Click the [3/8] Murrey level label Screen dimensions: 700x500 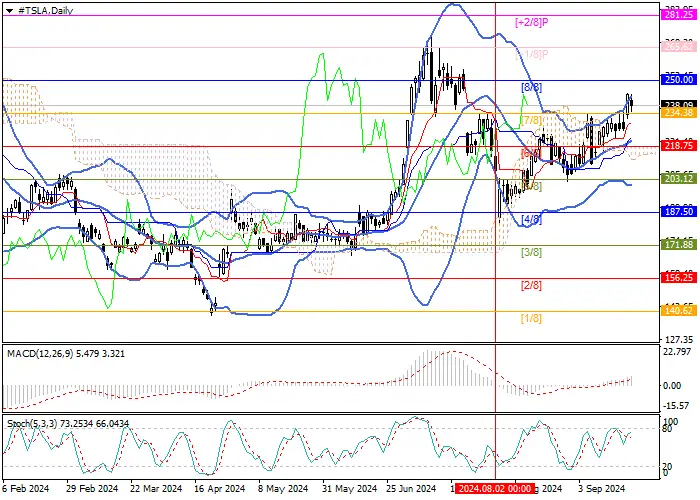pos(532,253)
